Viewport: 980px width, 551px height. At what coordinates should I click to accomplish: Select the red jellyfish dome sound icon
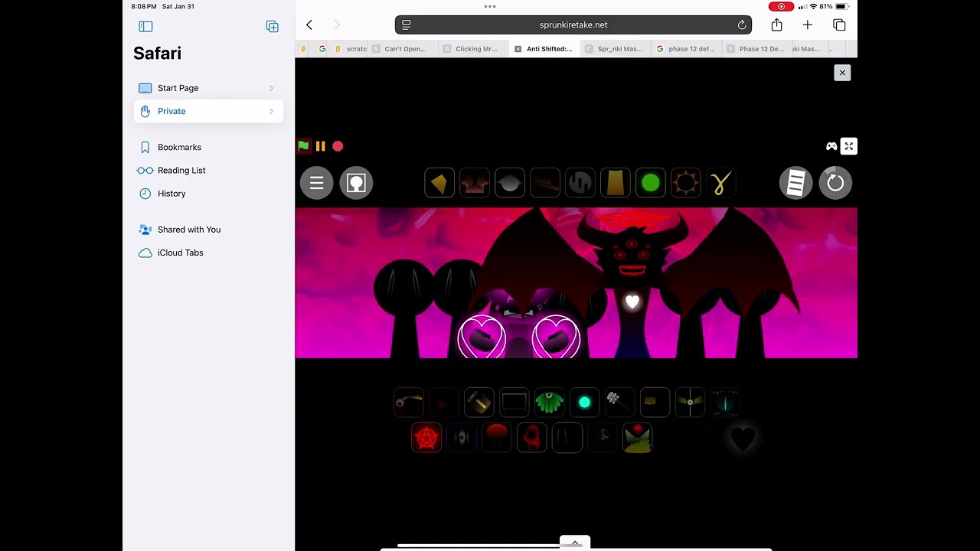pos(497,438)
